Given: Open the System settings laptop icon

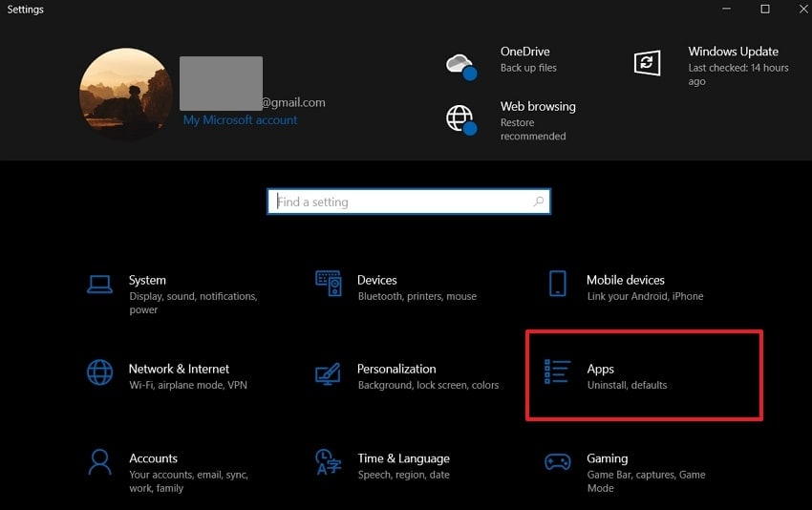Looking at the screenshot, I should tap(99, 285).
